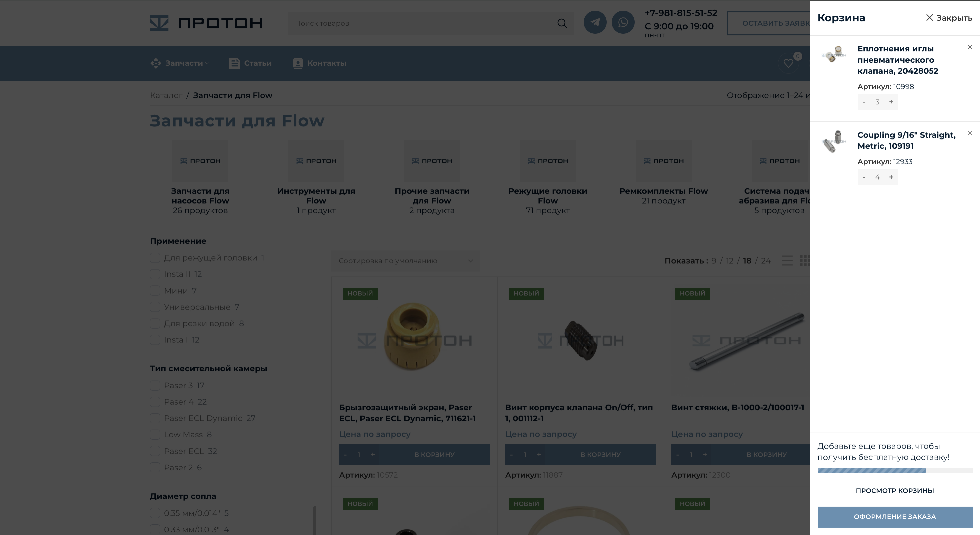The height and width of the screenshot is (535, 980).
Task: Check Для резки водой filter
Action: coord(155,323)
